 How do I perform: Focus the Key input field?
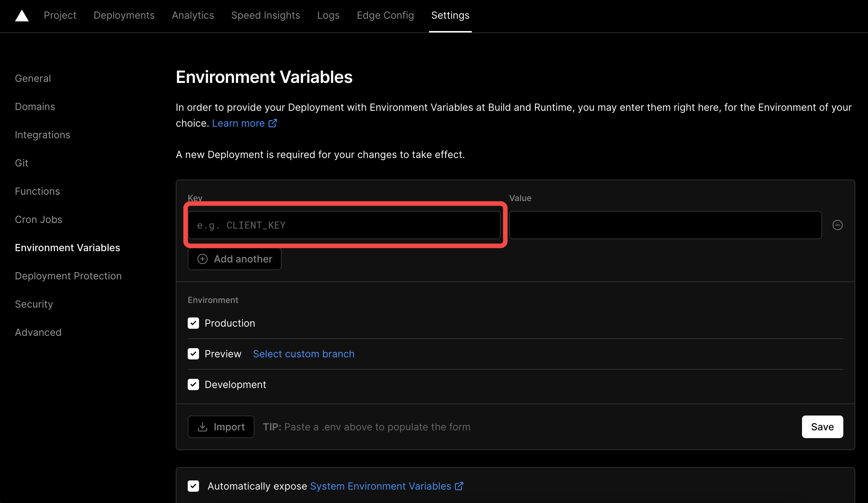[x=344, y=225]
